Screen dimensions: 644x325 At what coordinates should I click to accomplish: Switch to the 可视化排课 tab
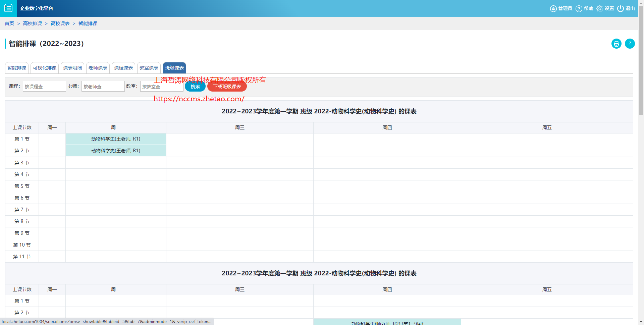point(45,68)
